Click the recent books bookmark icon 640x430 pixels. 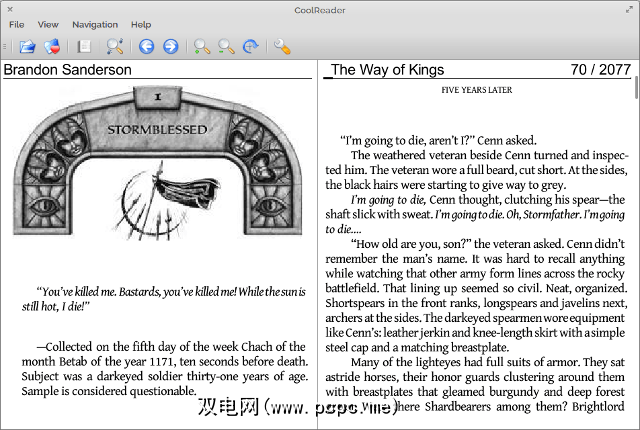[52, 47]
